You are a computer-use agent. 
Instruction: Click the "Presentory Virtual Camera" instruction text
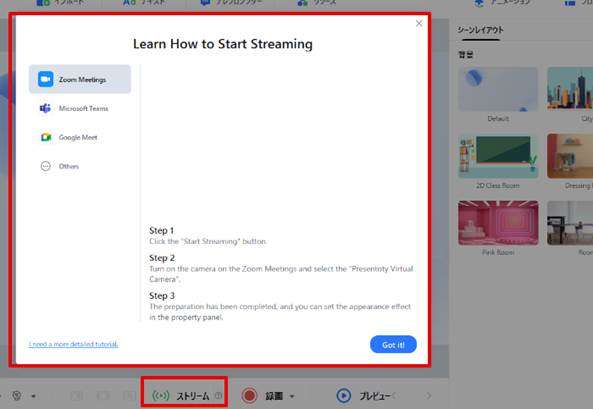point(281,274)
